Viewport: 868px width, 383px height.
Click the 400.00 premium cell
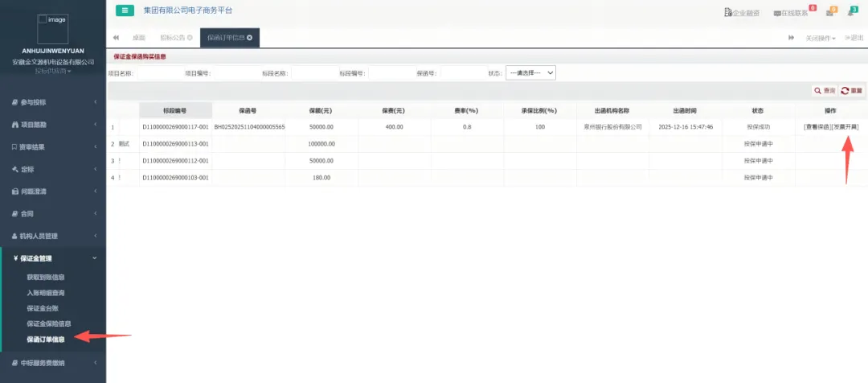coord(394,127)
